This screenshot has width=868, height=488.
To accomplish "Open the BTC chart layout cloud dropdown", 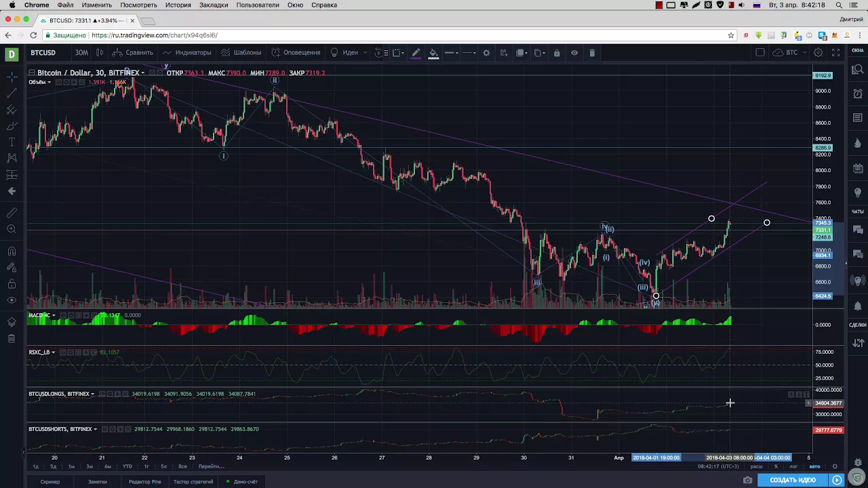I will click(791, 52).
